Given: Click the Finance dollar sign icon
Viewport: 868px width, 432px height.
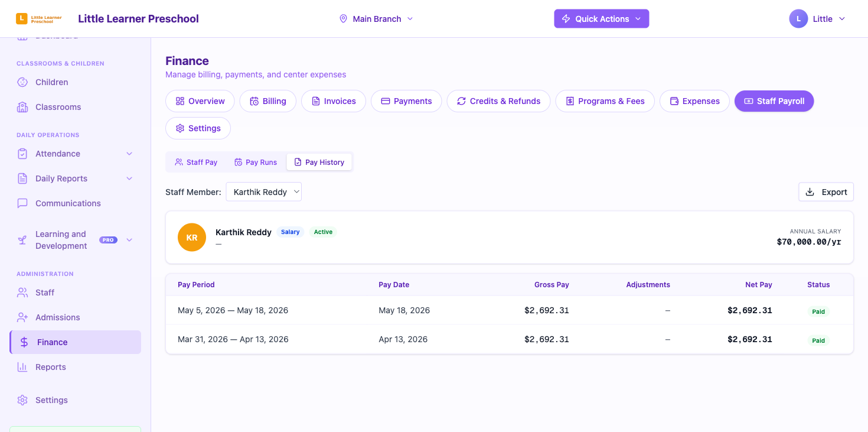Looking at the screenshot, I should (x=24, y=342).
